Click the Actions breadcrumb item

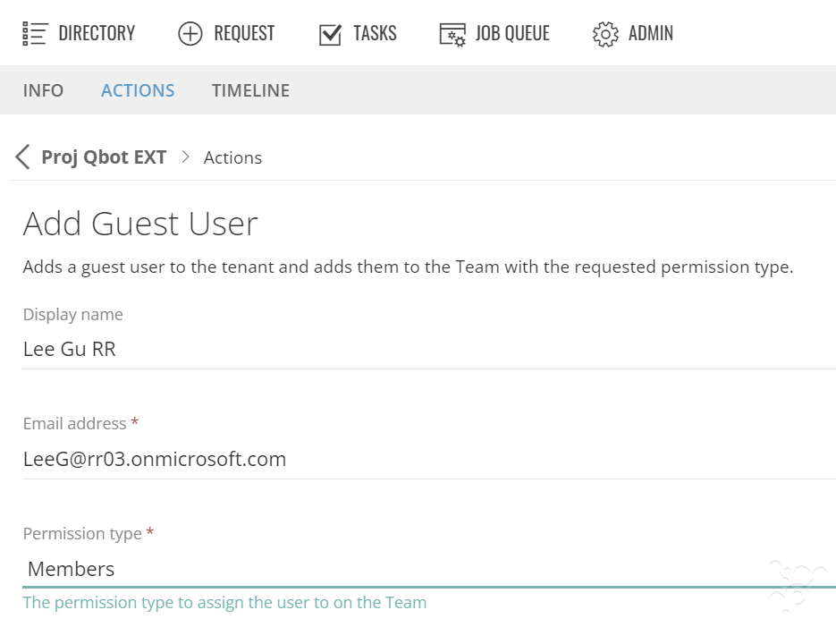[232, 158]
